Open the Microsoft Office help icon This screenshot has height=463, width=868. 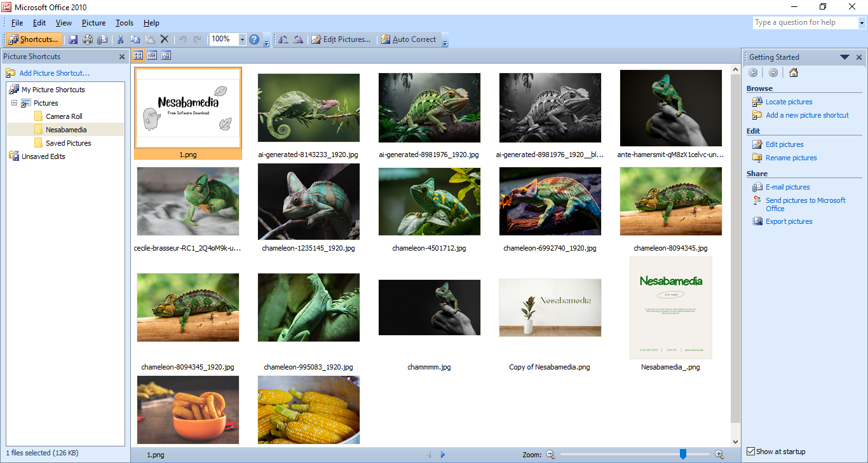(254, 39)
